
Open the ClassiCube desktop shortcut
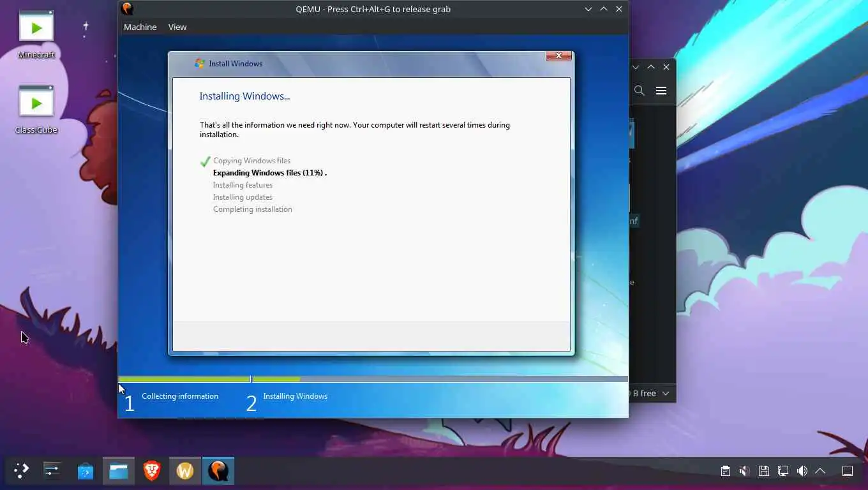(36, 110)
